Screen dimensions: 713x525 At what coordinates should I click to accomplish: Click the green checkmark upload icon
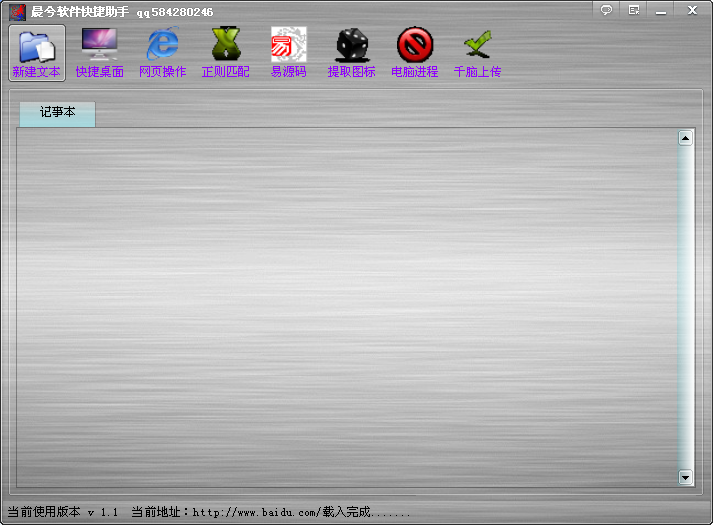477,53
